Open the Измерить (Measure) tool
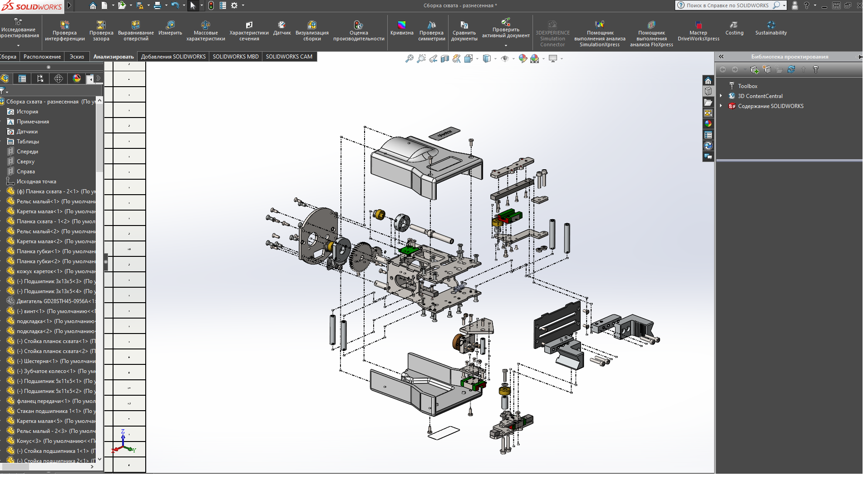The width and height of the screenshot is (868, 481). pyautogui.click(x=170, y=28)
